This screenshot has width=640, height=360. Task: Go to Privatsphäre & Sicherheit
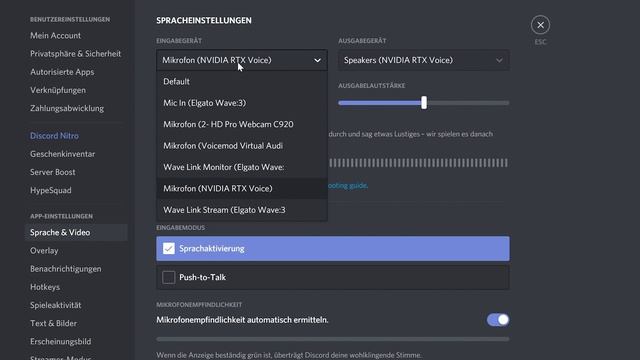point(76,53)
